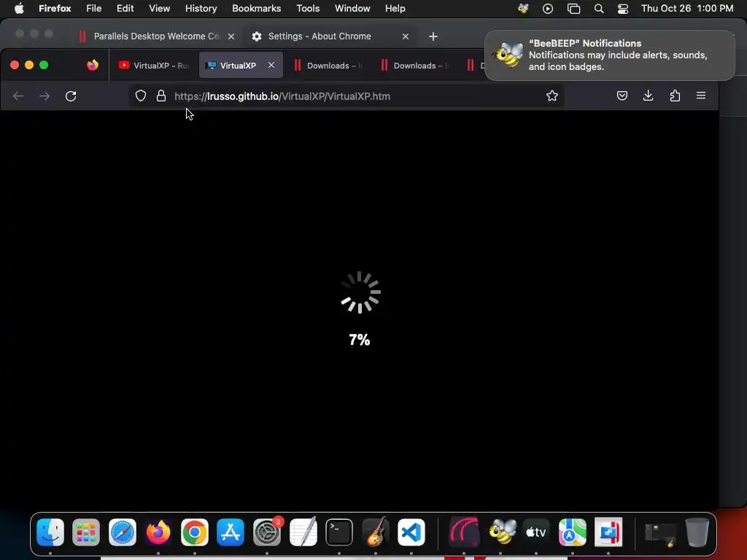Click the Firefox View icon
This screenshot has width=747, height=560.
point(93,65)
